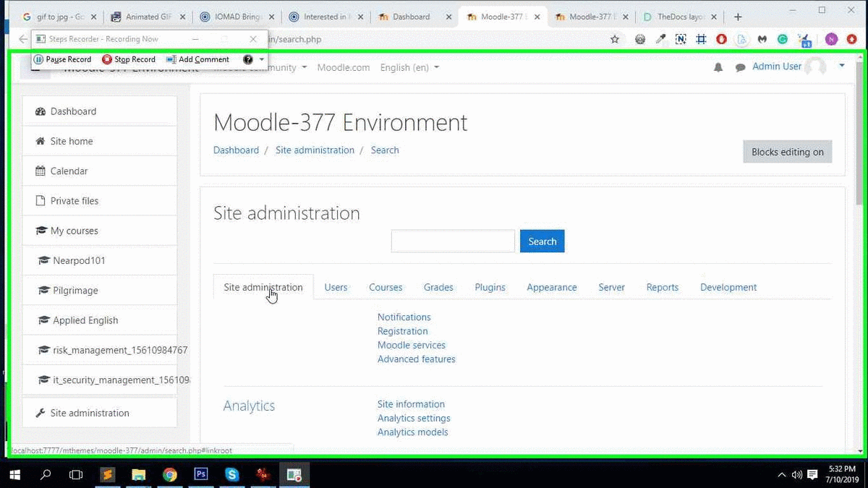Open the Notifications admin link

[x=404, y=317]
